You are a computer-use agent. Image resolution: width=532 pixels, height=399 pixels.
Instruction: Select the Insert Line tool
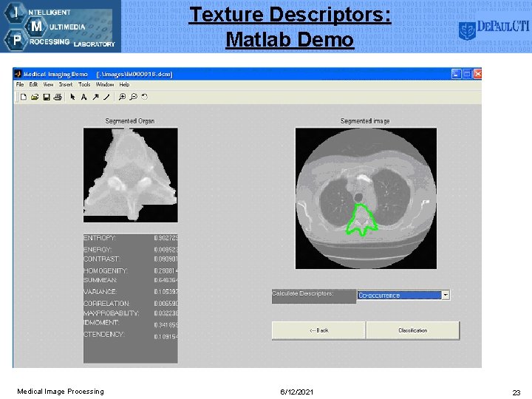point(106,97)
